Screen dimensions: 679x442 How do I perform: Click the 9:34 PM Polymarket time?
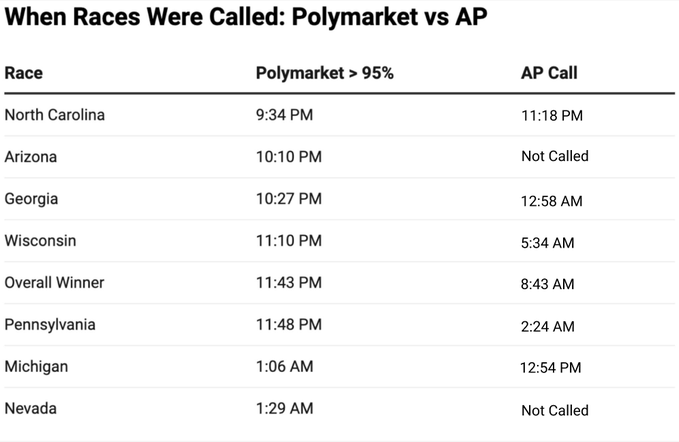284,115
